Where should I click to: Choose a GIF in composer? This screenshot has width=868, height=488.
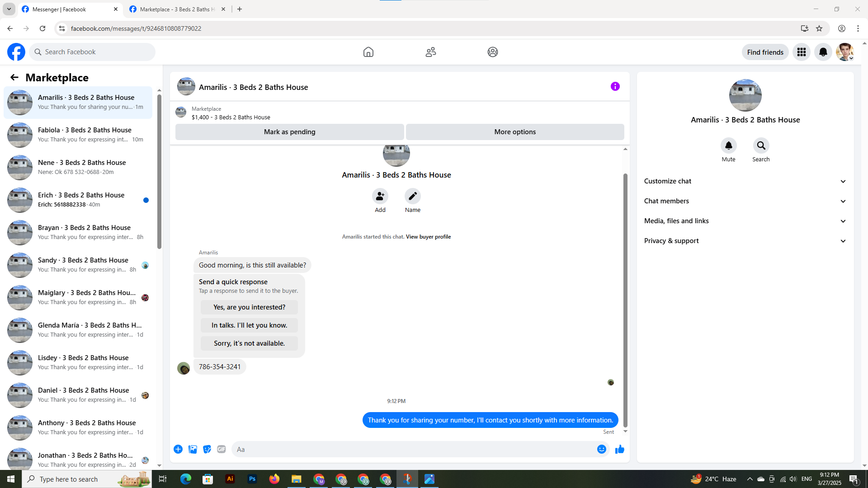tap(222, 449)
